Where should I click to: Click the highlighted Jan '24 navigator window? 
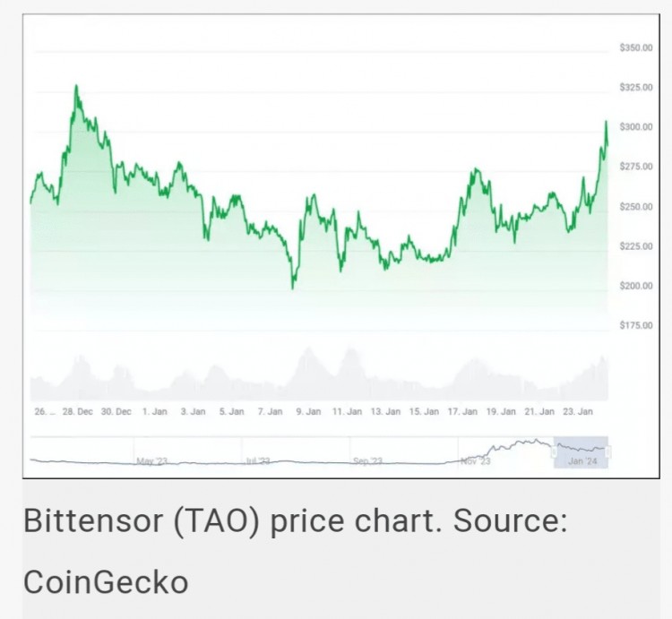pos(582,451)
